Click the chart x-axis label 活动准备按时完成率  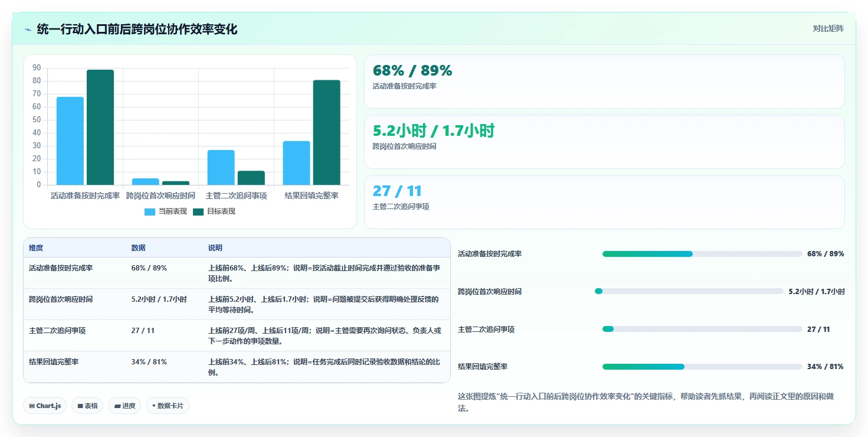[x=85, y=195]
